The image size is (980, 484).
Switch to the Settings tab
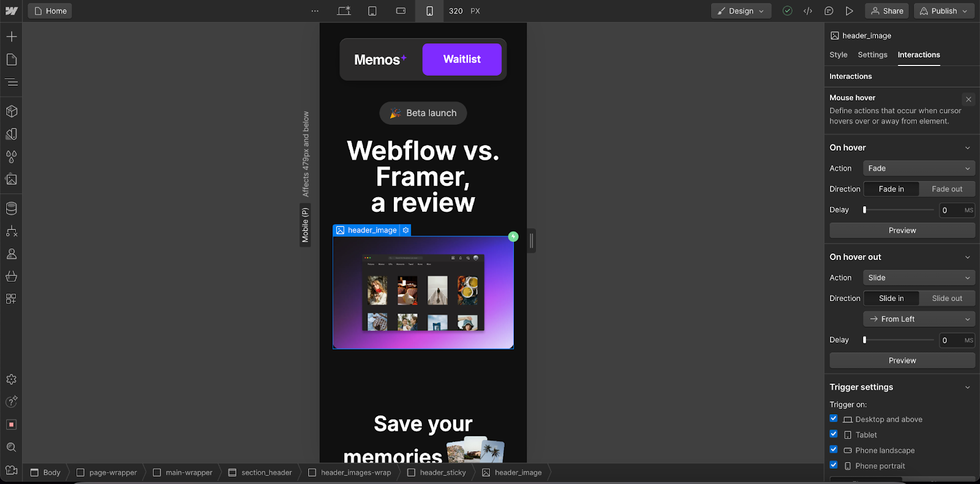coord(872,54)
